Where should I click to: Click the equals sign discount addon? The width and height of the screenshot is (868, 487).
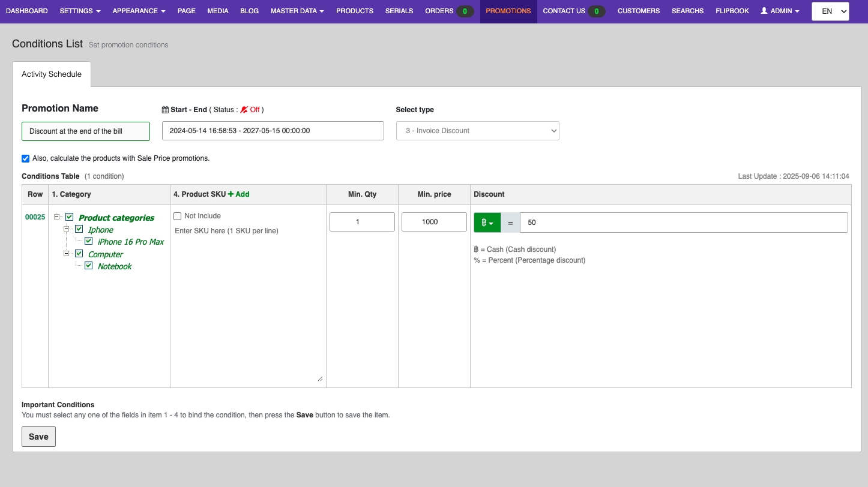click(510, 223)
